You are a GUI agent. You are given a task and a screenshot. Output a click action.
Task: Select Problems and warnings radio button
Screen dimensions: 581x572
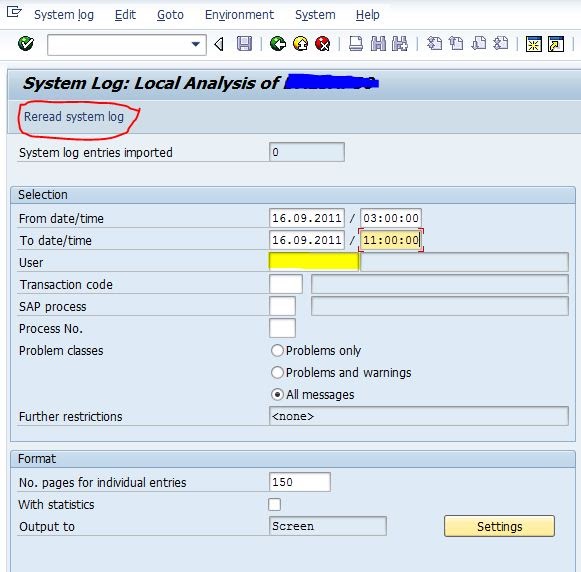[x=277, y=372]
